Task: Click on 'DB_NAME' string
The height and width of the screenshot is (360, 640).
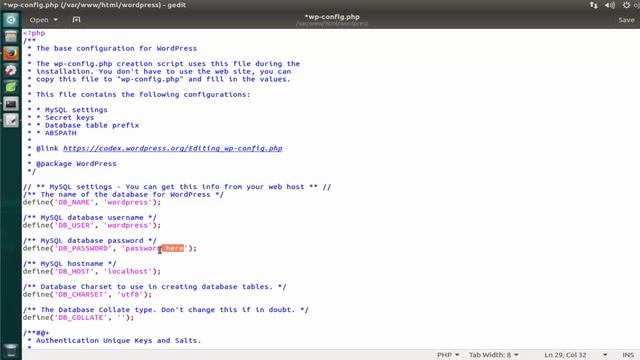Action: (x=74, y=202)
